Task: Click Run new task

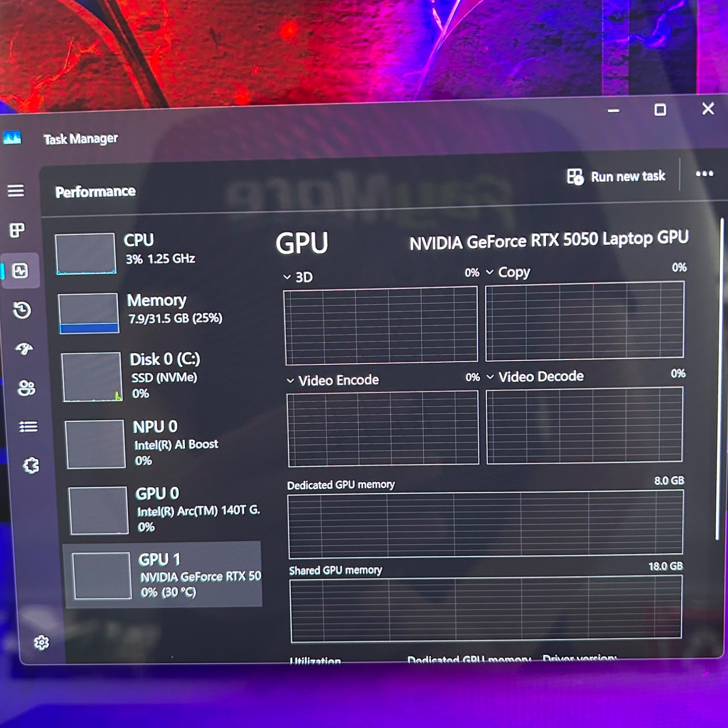Action: pos(616,176)
